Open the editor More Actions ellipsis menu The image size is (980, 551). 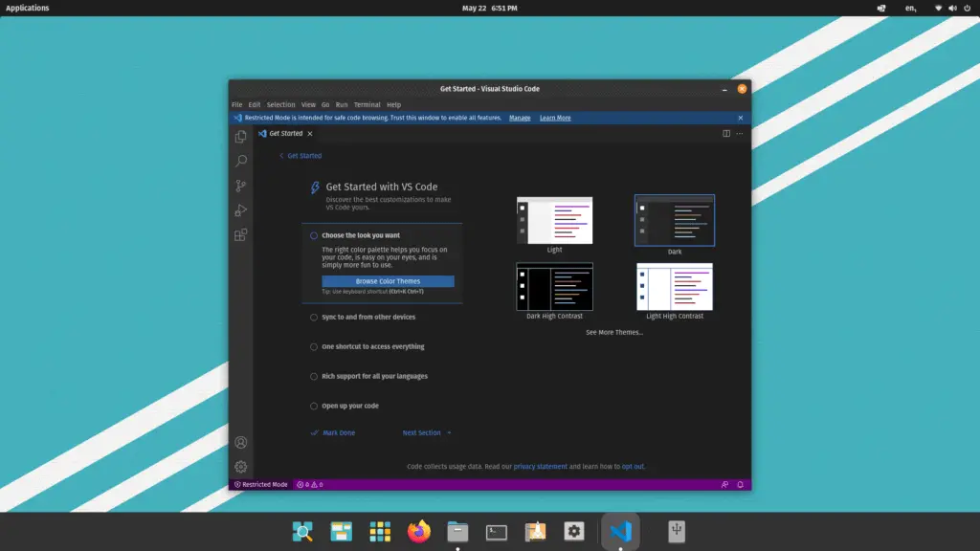(x=740, y=133)
